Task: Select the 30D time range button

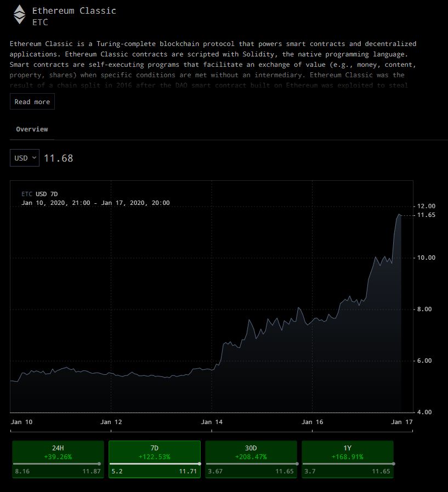Action: 251,459
